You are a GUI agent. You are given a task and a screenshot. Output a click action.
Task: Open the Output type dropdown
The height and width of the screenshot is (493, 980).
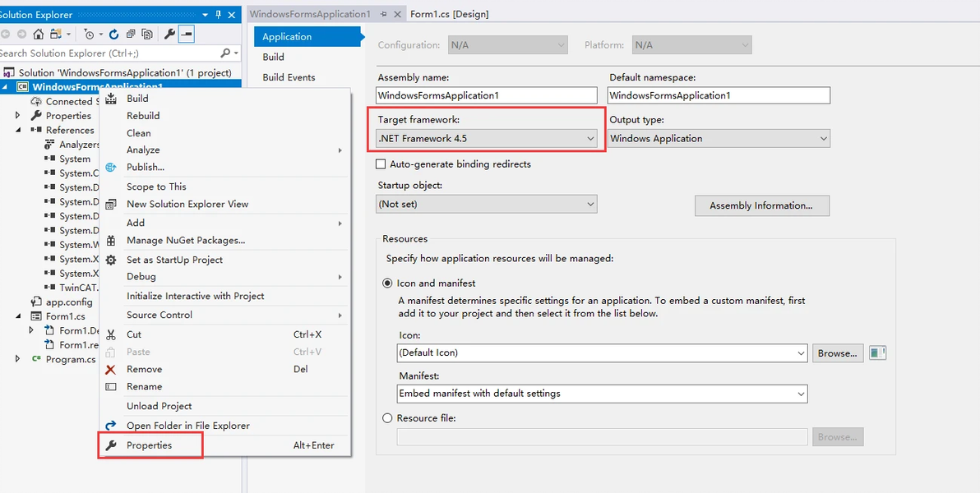pyautogui.click(x=719, y=139)
